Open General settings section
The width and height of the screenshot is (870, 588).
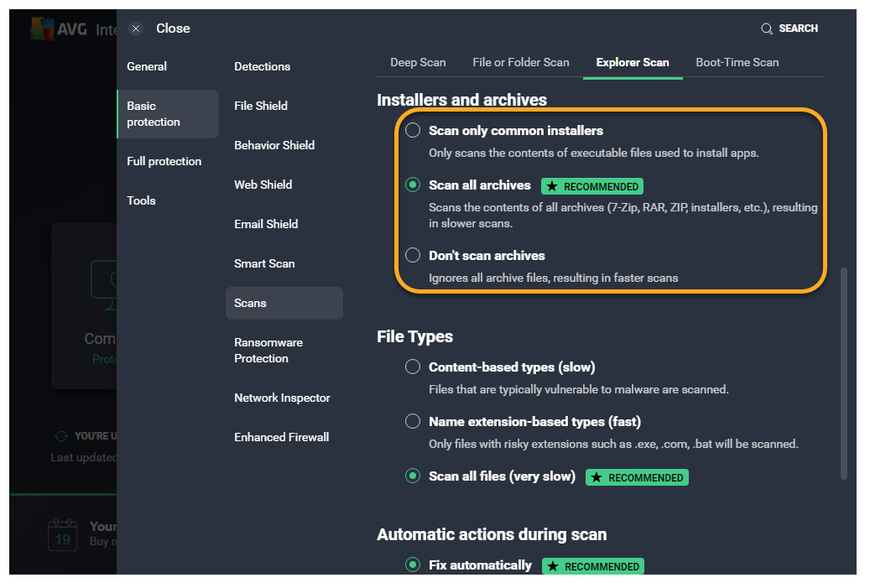[147, 67]
